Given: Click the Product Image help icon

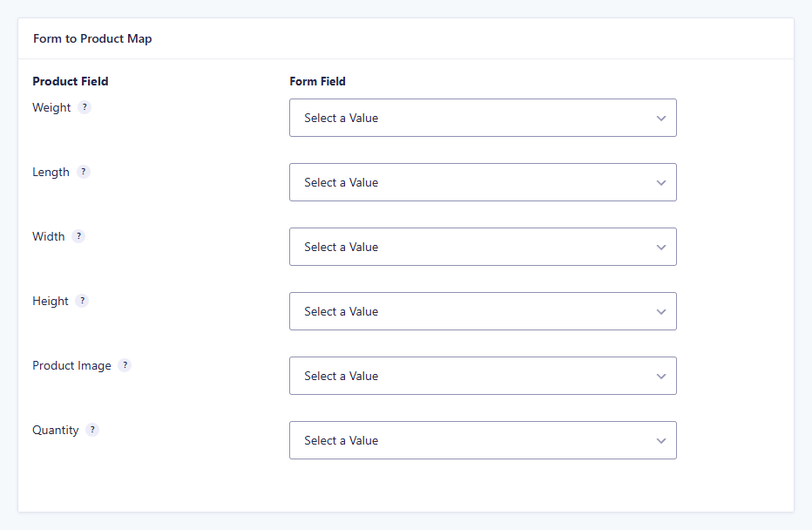Looking at the screenshot, I should coord(125,365).
